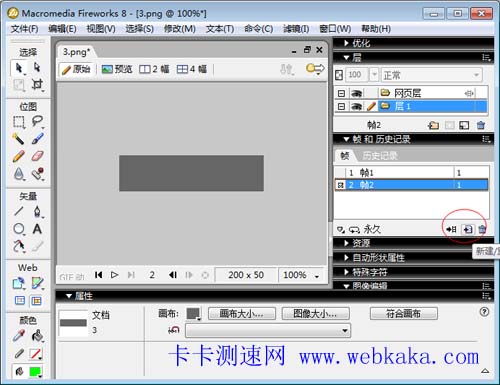
Task: Delete frame with trash icon in frames panel
Action: point(482,229)
